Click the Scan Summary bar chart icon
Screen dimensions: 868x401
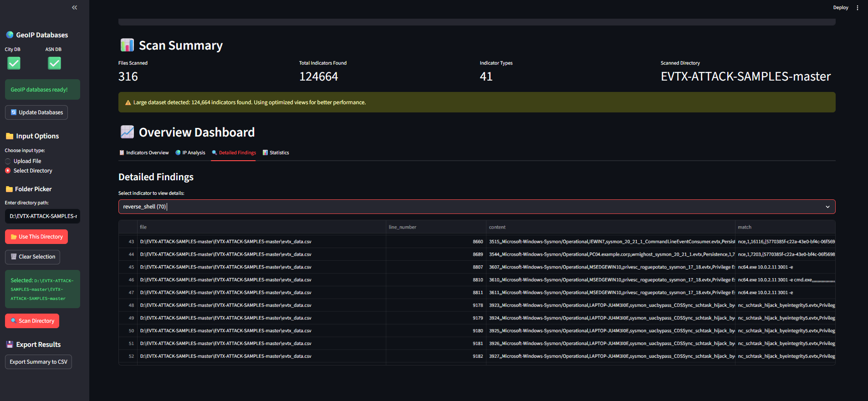127,45
